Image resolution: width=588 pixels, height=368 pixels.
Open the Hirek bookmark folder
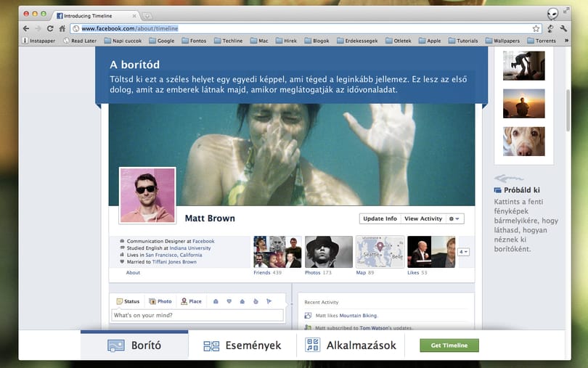[x=286, y=41]
